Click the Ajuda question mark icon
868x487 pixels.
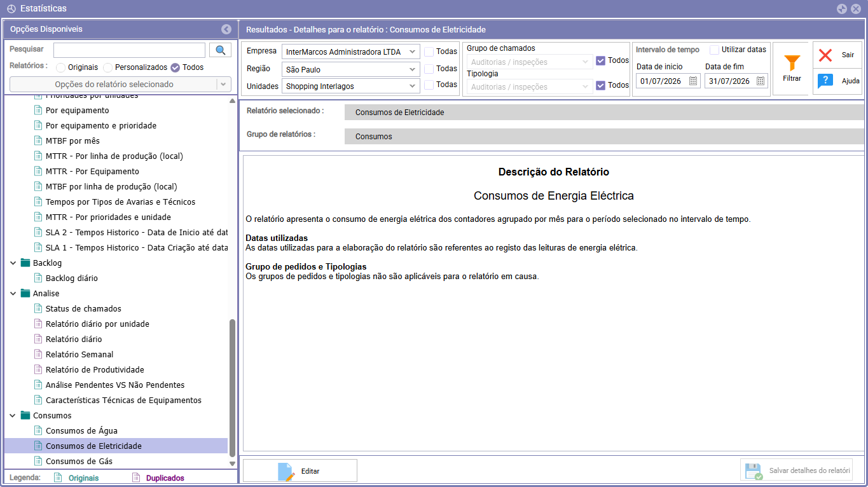(825, 81)
